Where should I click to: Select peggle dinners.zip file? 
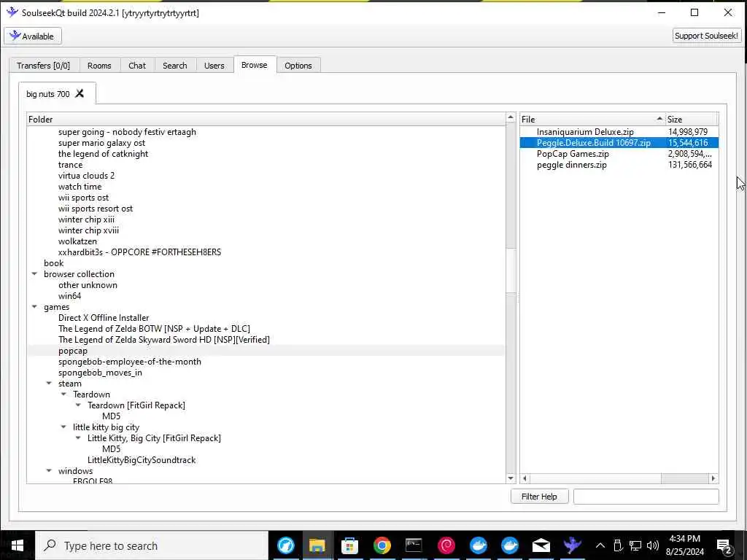(572, 165)
